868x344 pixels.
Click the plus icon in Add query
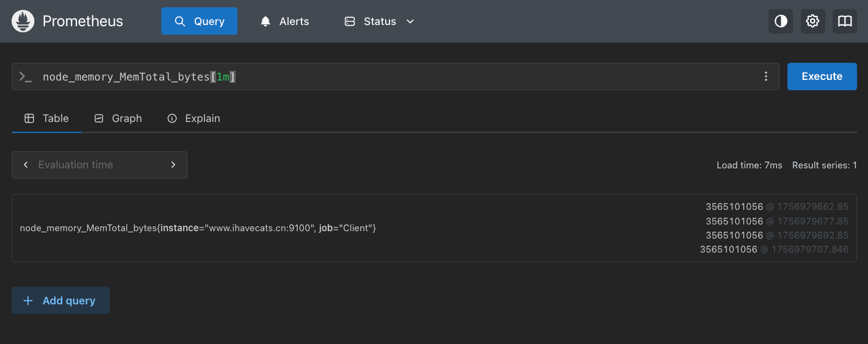28,301
